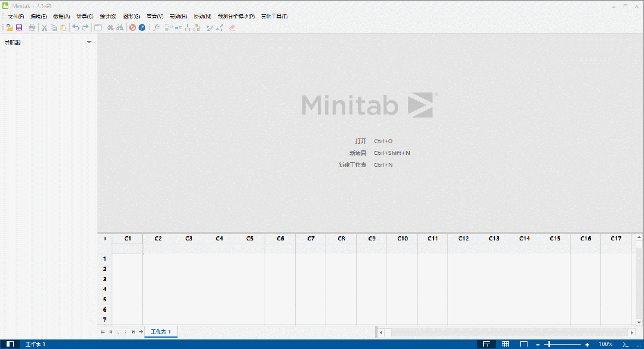Click the plus Add Worksheet icon
Viewport: 644px width, 349px height.
[141, 332]
